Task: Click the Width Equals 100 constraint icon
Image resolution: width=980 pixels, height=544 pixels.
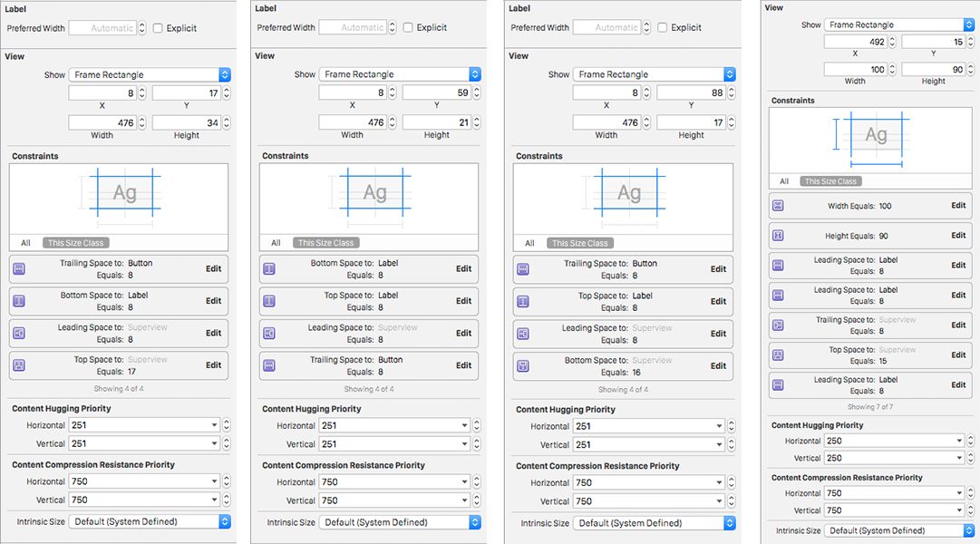Action: click(x=778, y=206)
